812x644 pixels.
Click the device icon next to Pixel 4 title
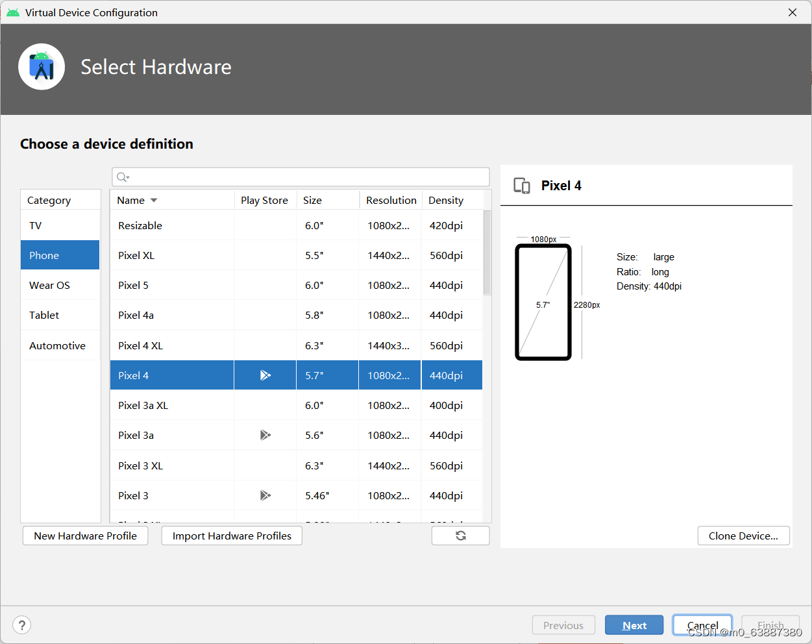tap(522, 186)
